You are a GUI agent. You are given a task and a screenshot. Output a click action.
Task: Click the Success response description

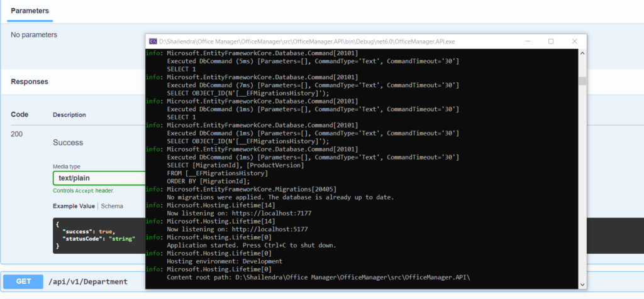click(x=68, y=143)
